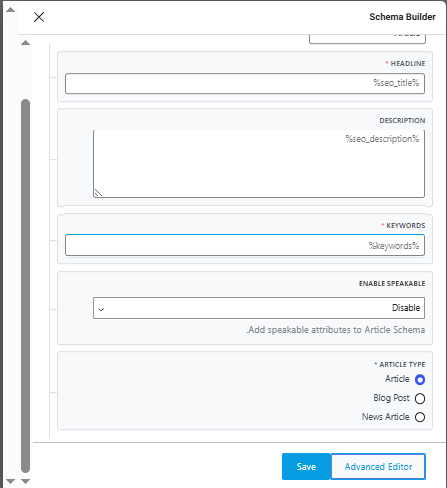Image resolution: width=447 pixels, height=488 pixels.
Task: Click the description textarea resize handle
Action: tap(98, 193)
